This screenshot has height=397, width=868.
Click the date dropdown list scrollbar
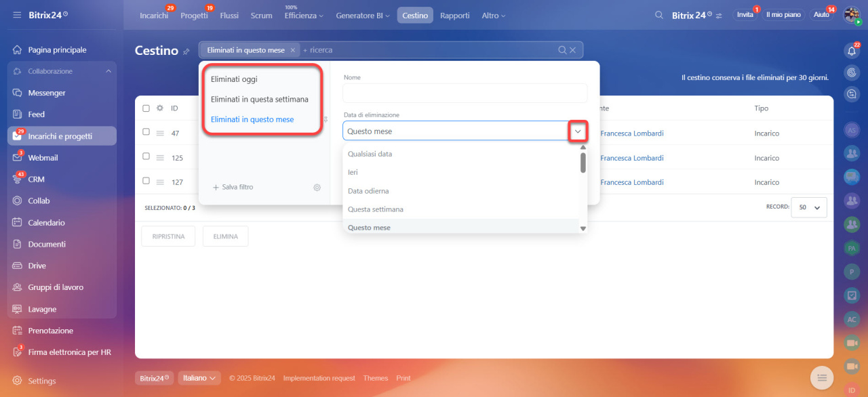583,163
